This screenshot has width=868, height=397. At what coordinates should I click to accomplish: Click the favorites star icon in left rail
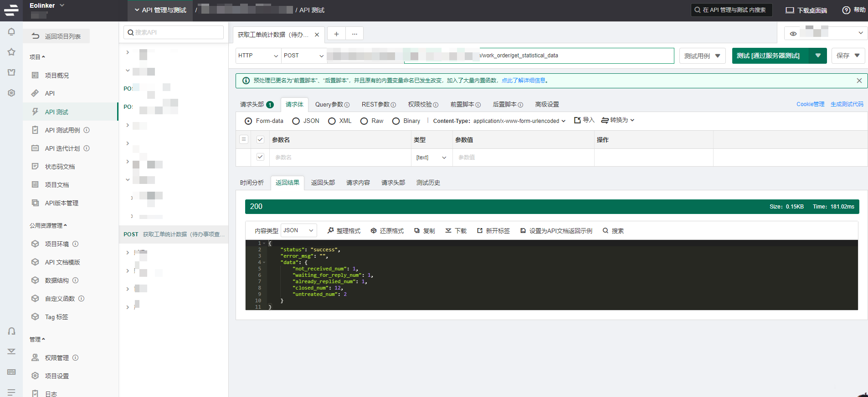click(11, 52)
